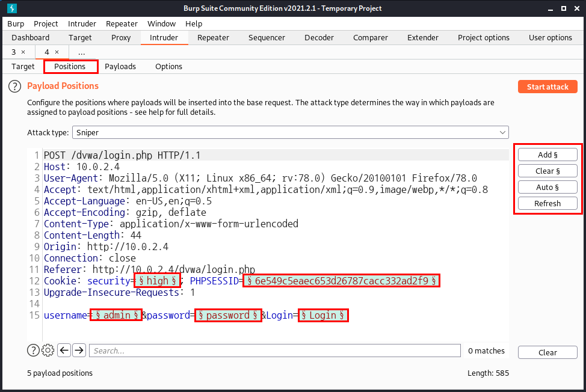586x392 pixels.
Task: Click in the Search input field
Action: click(275, 351)
